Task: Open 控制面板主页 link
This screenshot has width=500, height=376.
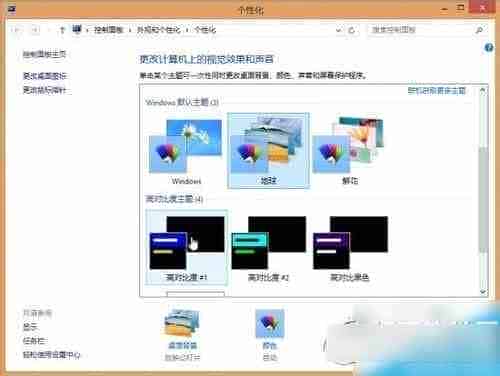Action: pyautogui.click(x=44, y=54)
